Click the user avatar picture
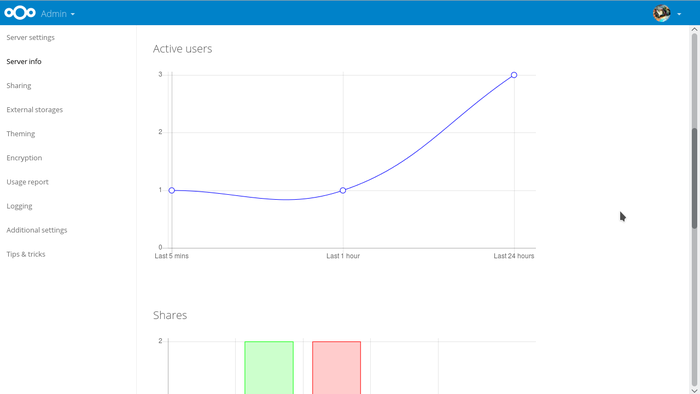This screenshot has height=394, width=700. tap(662, 13)
